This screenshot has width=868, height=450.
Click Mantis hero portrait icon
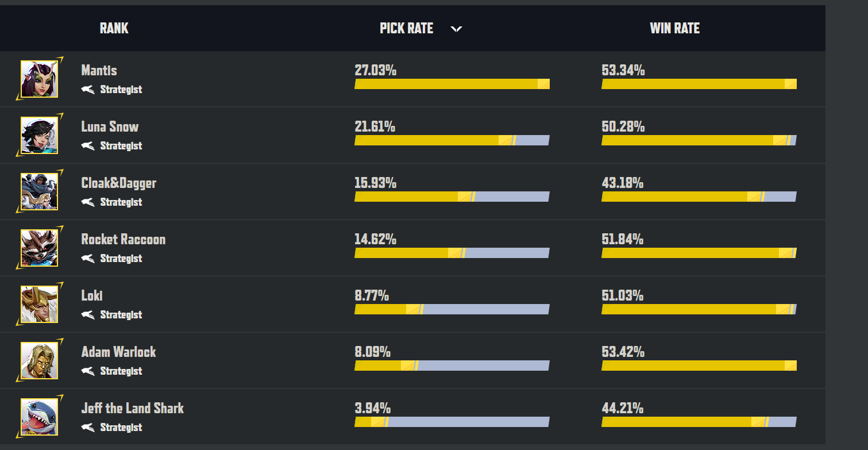tap(39, 79)
